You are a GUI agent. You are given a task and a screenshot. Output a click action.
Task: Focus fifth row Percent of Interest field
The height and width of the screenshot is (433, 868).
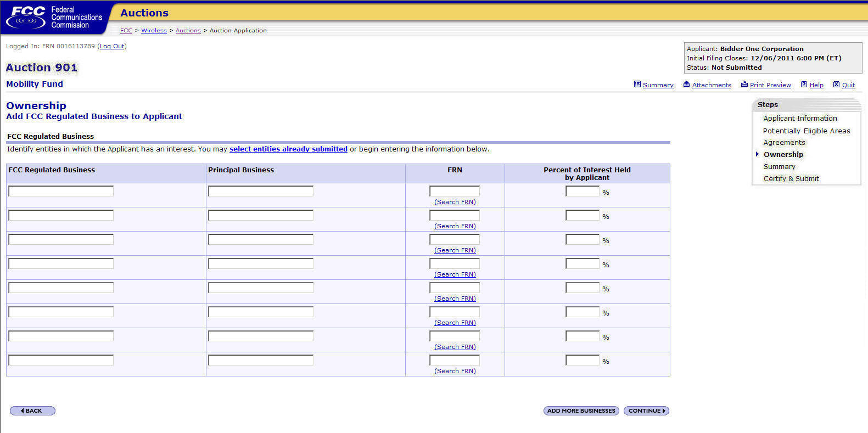[583, 288]
